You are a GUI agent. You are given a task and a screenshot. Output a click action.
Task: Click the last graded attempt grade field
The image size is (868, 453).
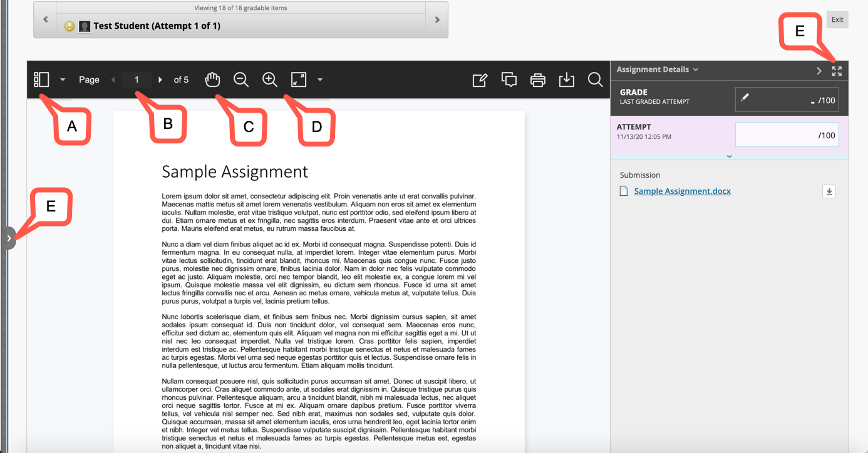787,99
